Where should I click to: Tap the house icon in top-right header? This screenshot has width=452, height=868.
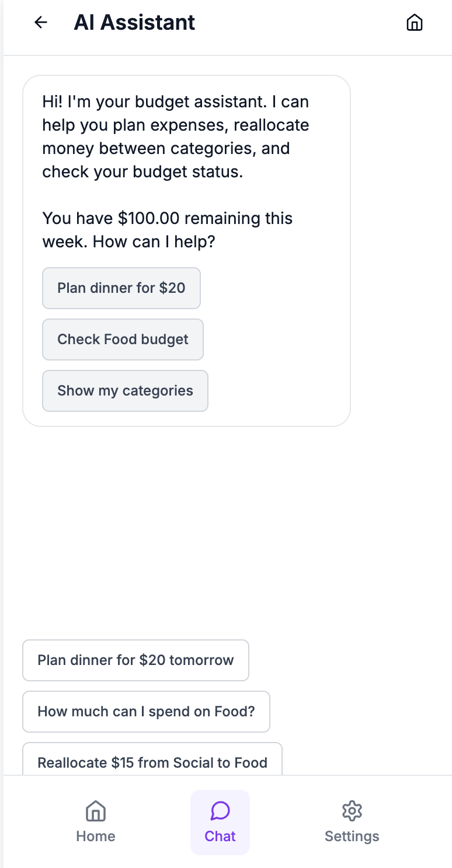(414, 23)
